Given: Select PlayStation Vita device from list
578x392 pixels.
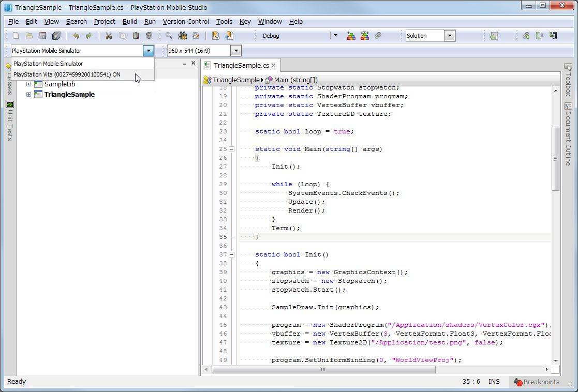Looking at the screenshot, I should point(67,74).
